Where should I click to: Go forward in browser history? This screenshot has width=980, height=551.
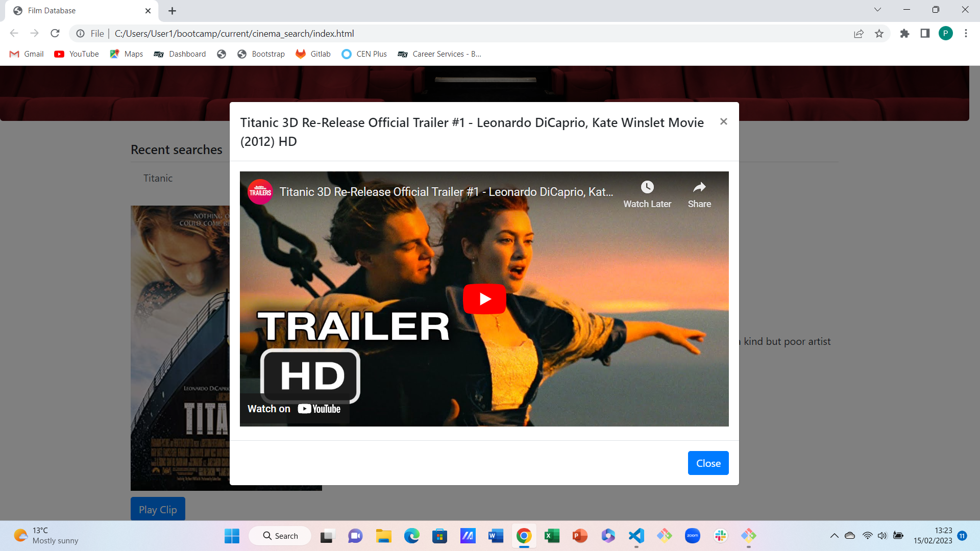click(x=35, y=34)
